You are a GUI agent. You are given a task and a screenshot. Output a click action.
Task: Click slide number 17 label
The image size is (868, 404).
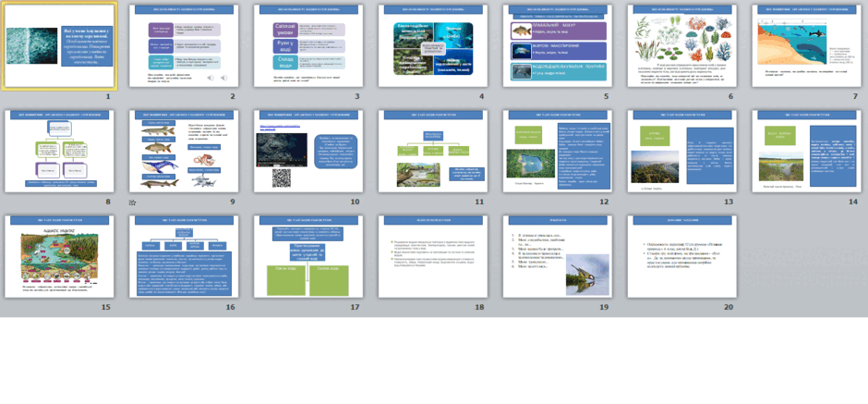tap(355, 307)
